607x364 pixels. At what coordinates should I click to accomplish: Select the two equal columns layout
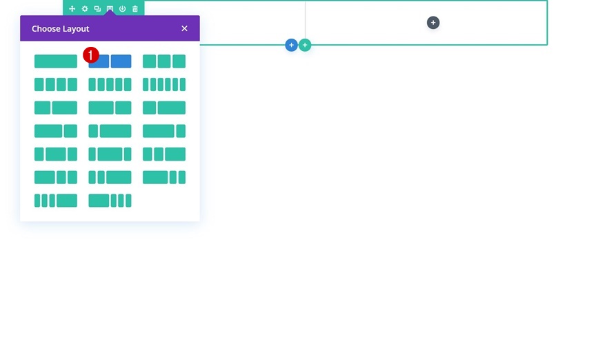[110, 61]
